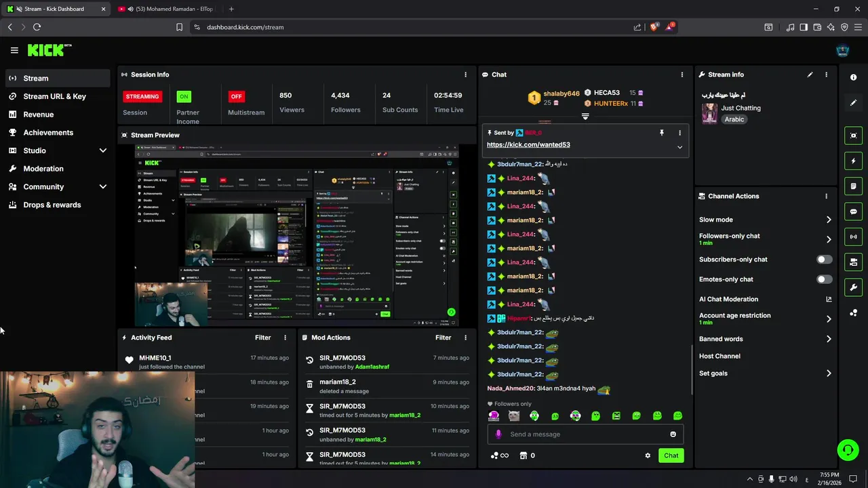868x488 pixels.
Task: Click the Send a message input field
Action: tap(587, 434)
